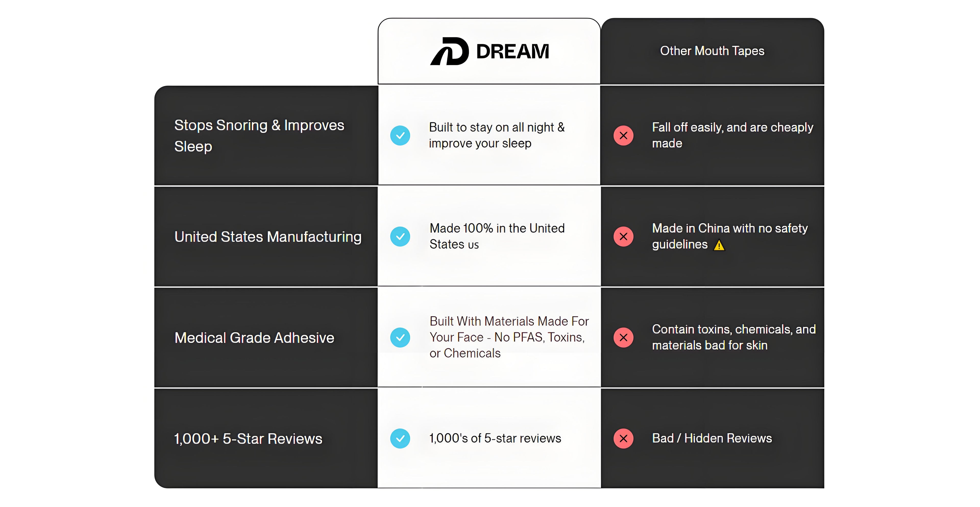Click red X beside 'Contain toxins, chemicals'
The image size is (980, 507).
[623, 337]
